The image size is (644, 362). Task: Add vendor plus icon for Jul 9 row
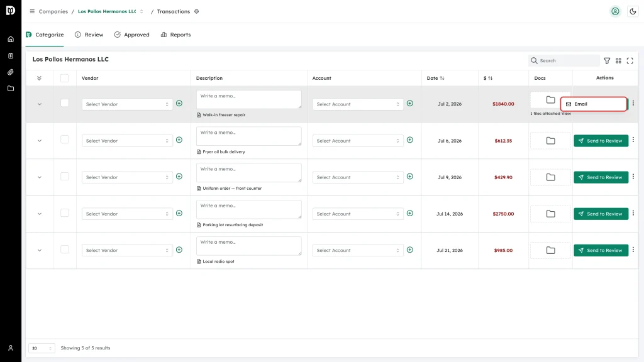[179, 177]
